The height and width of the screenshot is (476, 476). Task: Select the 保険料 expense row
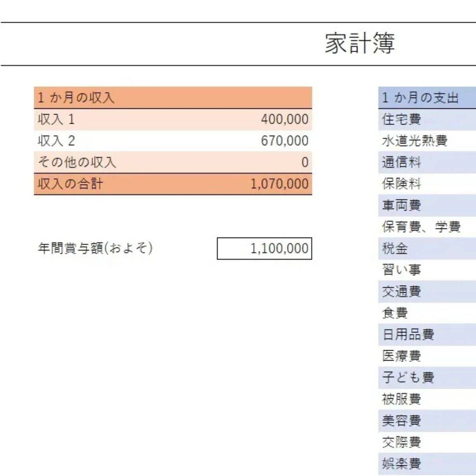click(x=427, y=184)
